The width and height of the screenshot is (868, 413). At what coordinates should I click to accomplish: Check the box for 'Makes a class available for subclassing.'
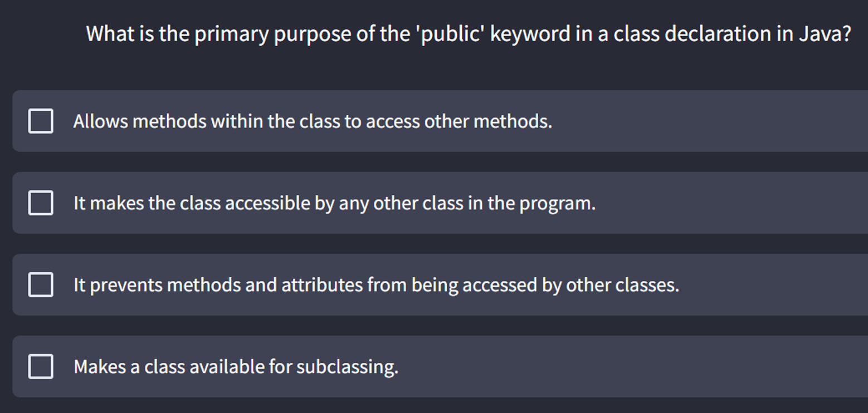(x=40, y=366)
